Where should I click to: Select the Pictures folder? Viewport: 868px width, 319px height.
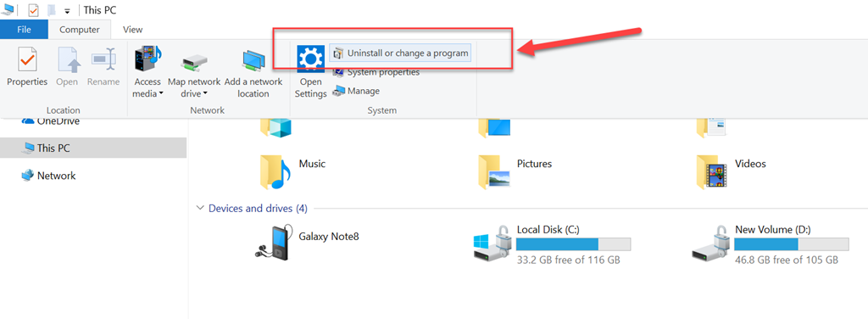coord(515,171)
